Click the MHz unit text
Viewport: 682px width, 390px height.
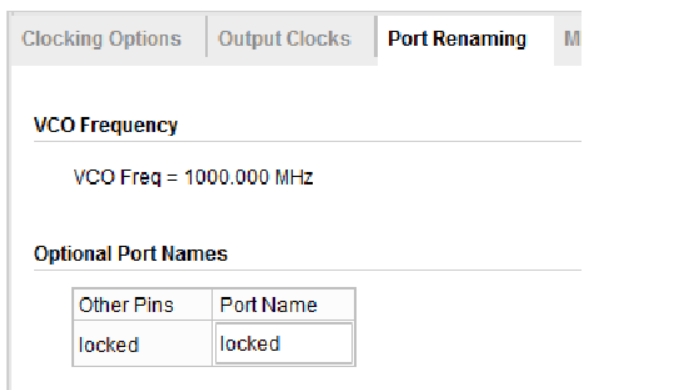pos(294,177)
